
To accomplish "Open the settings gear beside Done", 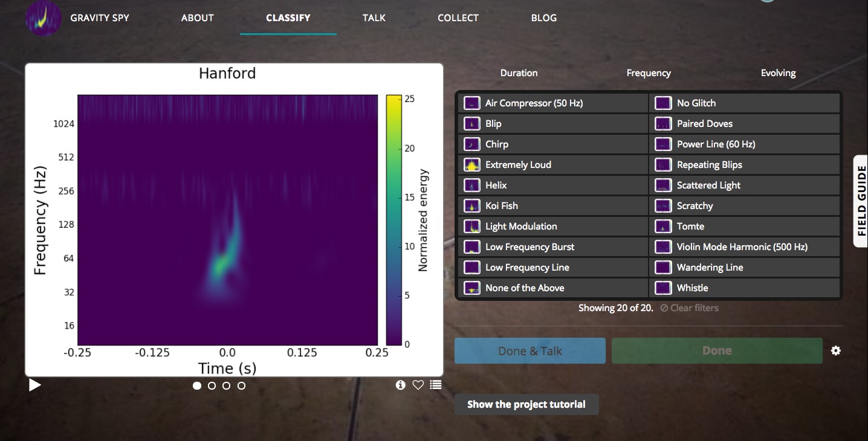I will (836, 351).
